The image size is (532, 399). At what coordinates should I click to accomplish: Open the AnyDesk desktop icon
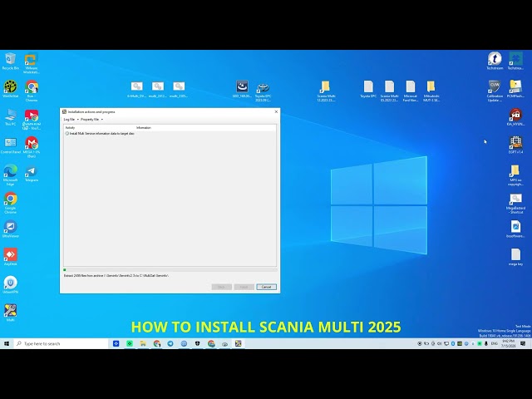pos(11,257)
